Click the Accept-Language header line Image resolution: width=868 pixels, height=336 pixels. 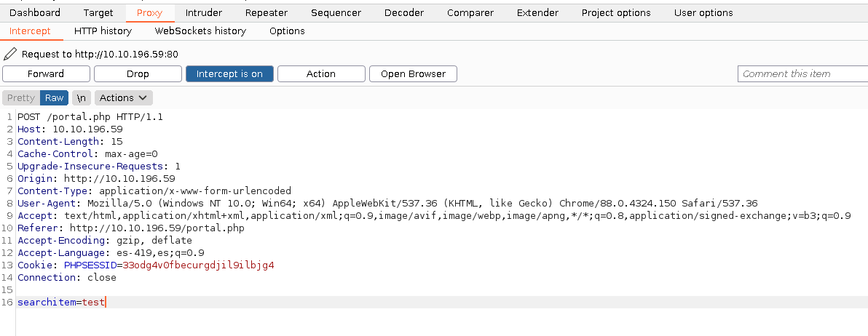pyautogui.click(x=111, y=252)
